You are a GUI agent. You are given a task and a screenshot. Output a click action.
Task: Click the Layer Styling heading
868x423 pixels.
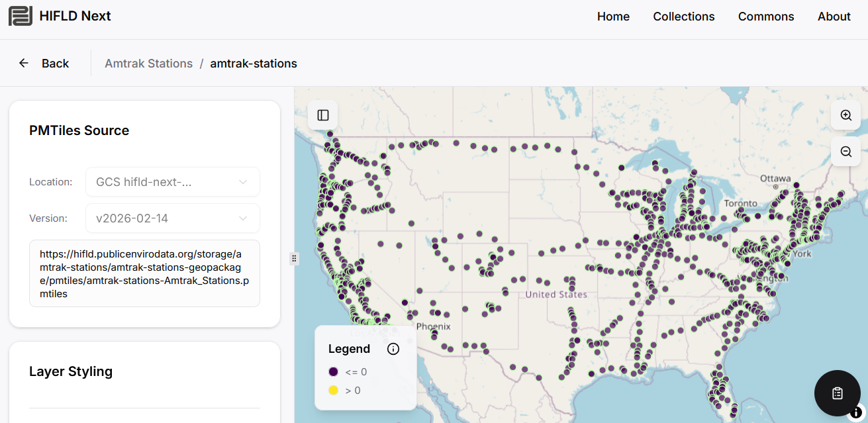(71, 371)
